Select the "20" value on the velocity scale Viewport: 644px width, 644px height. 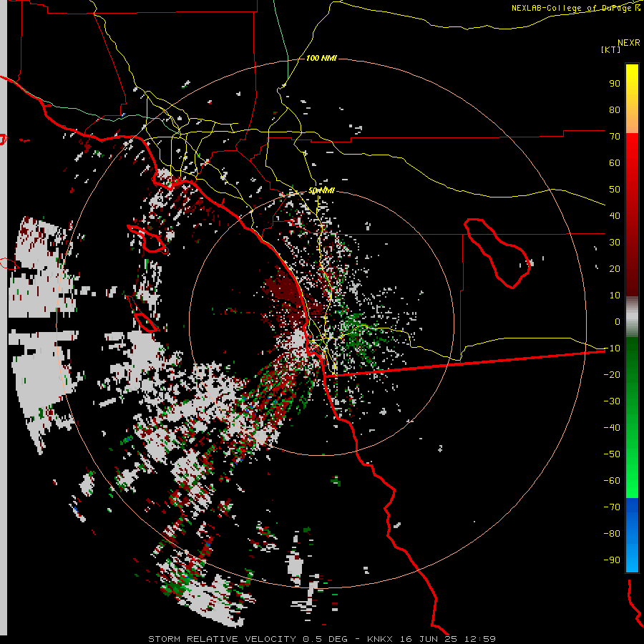click(615, 268)
